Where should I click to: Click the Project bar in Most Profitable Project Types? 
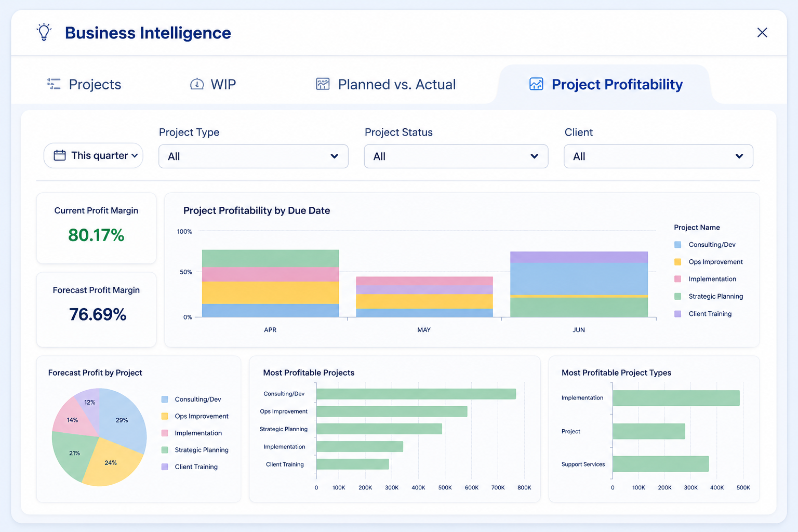click(649, 431)
